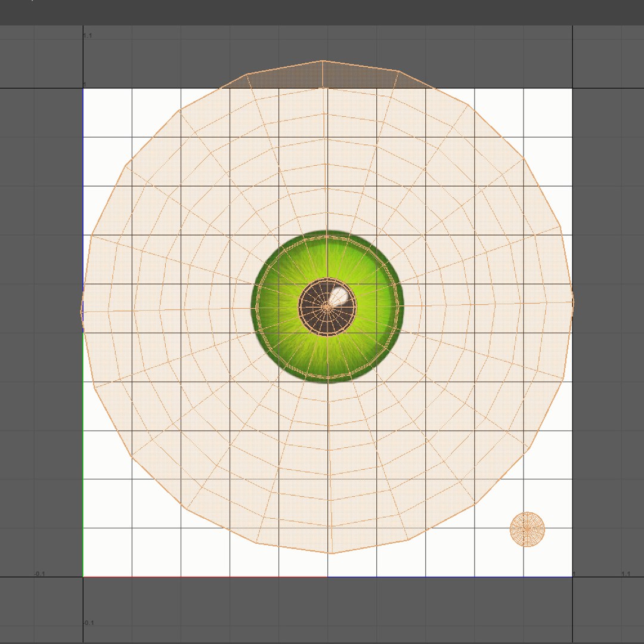Select the small circular UV shell

click(527, 530)
